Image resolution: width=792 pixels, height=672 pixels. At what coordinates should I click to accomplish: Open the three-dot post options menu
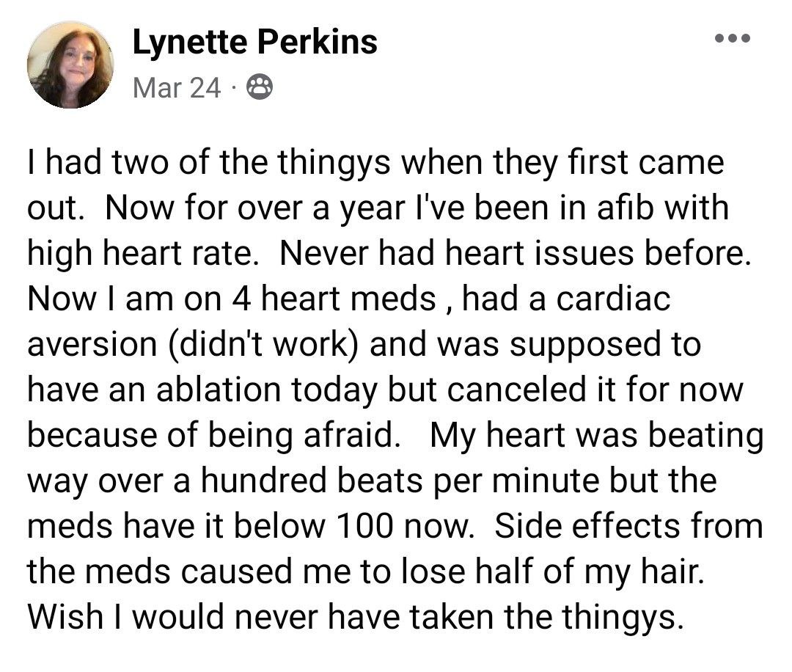pyautogui.click(x=733, y=39)
